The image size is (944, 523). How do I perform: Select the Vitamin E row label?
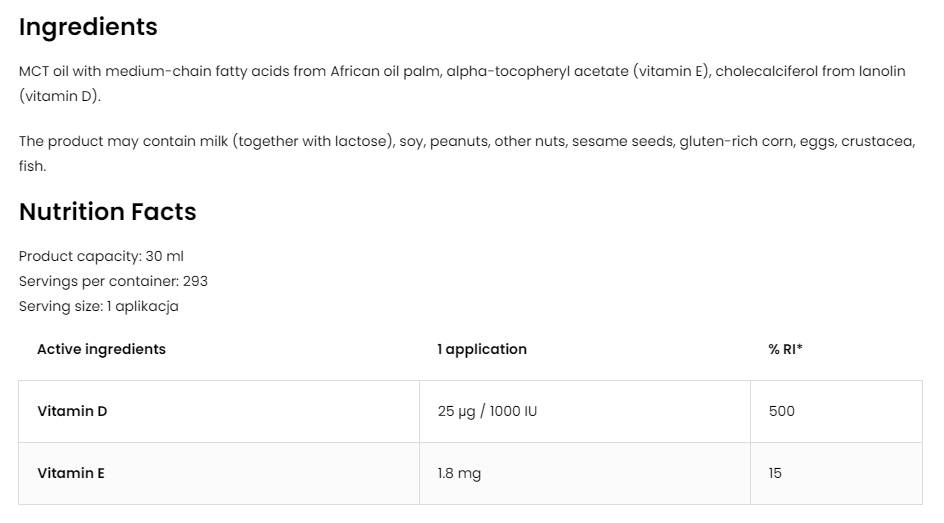click(71, 473)
